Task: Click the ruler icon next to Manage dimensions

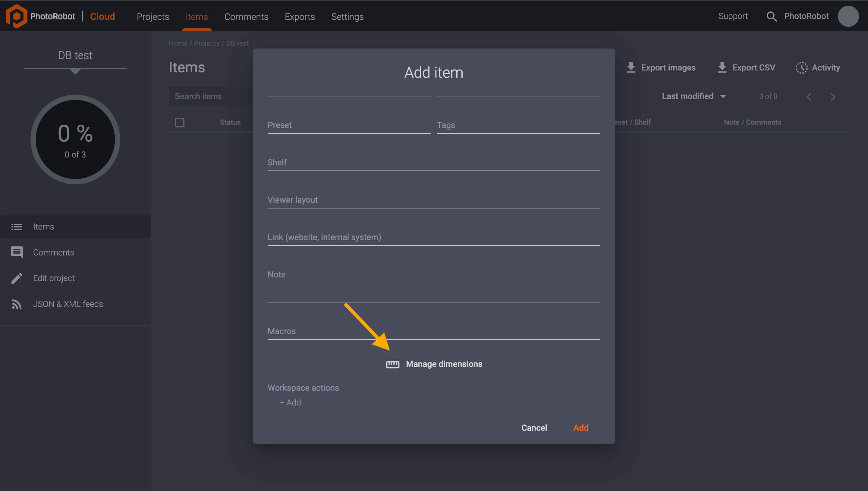Action: (x=392, y=364)
